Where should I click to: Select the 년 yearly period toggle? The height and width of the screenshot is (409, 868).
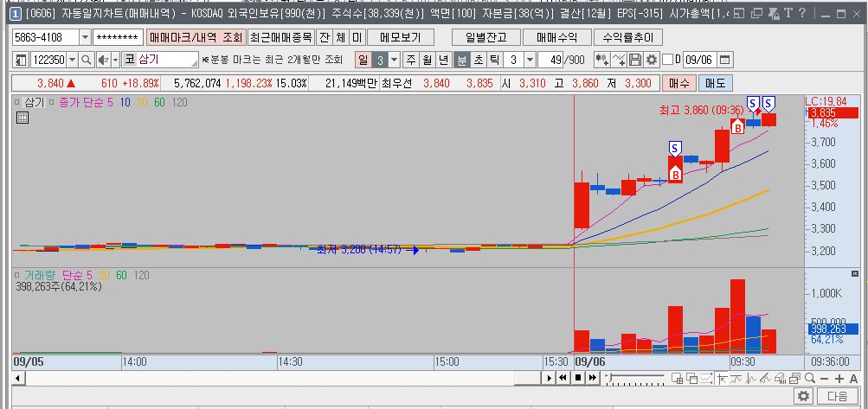pos(444,60)
